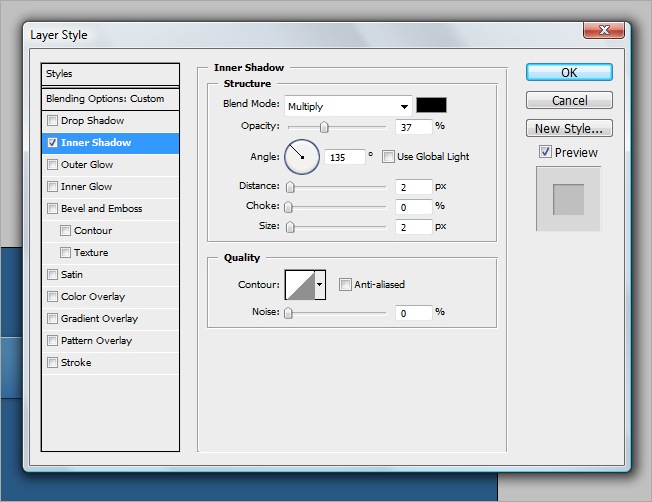Click the Cancel button
The width and height of the screenshot is (652, 502).
[569, 100]
